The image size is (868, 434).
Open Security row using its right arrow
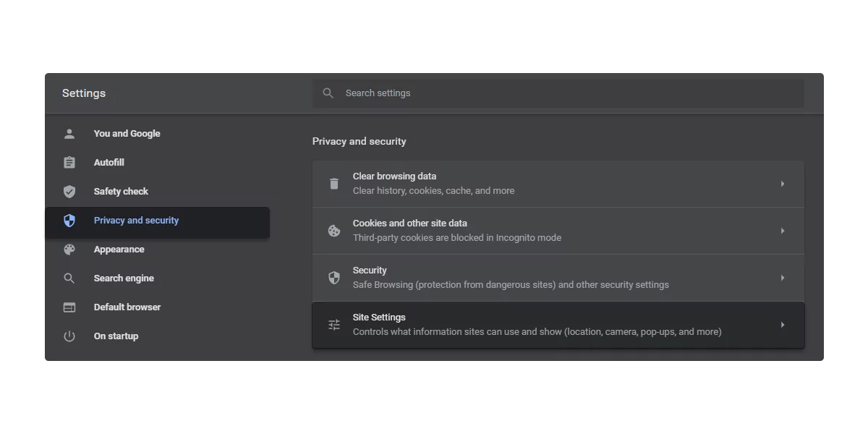[x=783, y=278]
